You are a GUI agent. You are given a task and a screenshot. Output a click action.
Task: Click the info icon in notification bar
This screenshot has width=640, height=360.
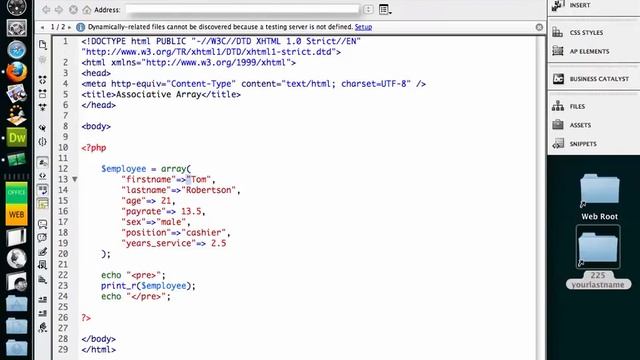80,27
